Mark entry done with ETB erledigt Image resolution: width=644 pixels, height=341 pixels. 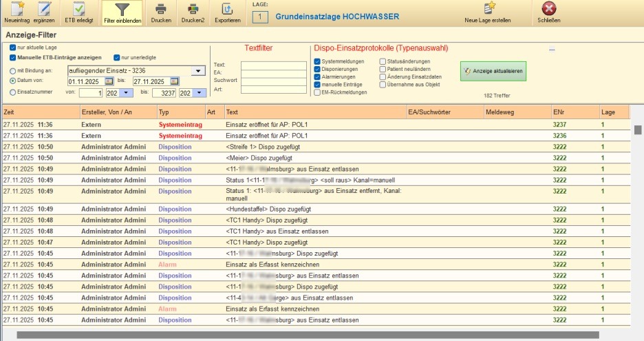[x=79, y=10]
